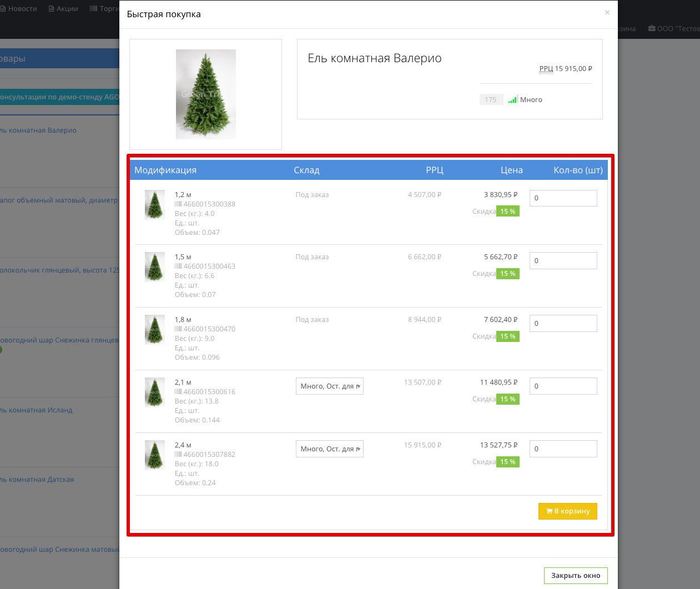The height and width of the screenshot is (589, 700).
Task: Focus quantity field for 1,8 м tree
Action: click(563, 324)
